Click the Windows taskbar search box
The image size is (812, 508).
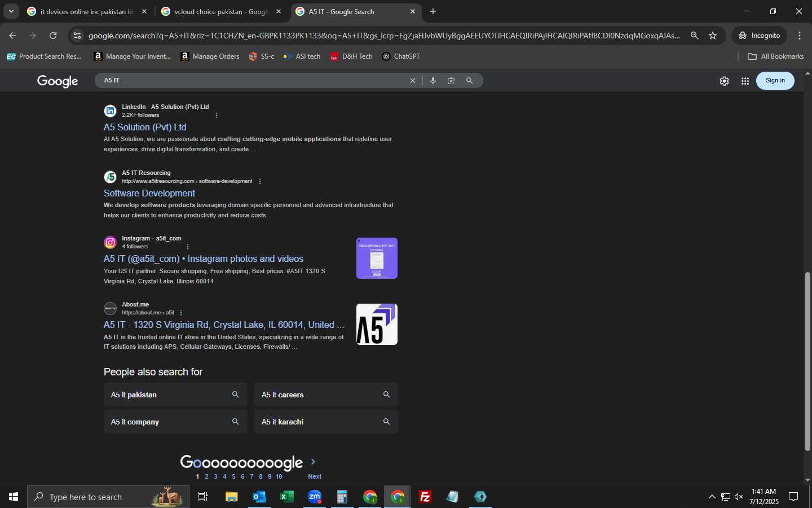[108, 497]
